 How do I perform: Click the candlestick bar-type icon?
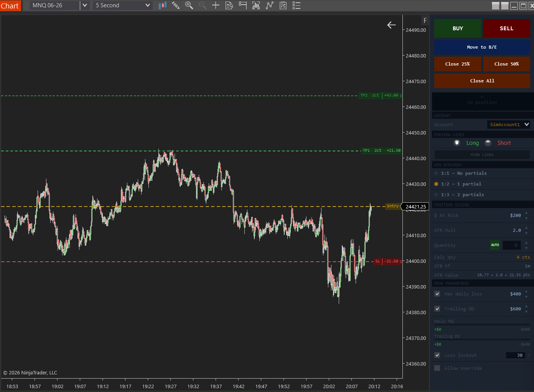(x=162, y=5)
